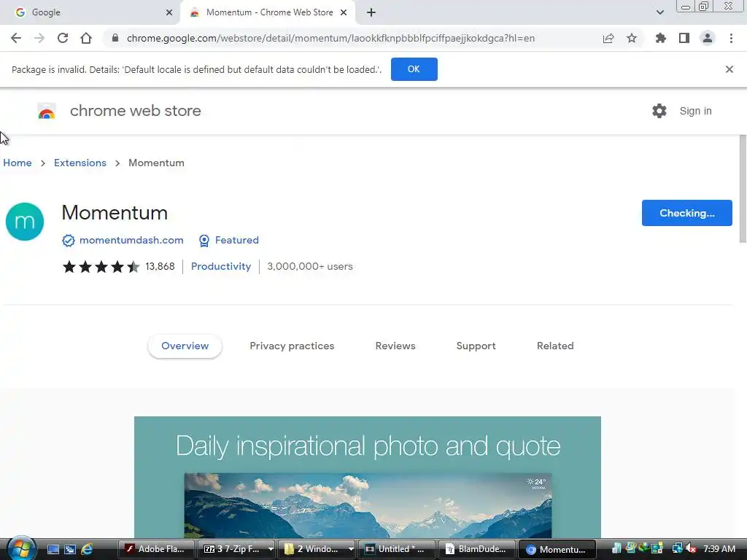Share this page via the share icon
The width and height of the screenshot is (747, 560).
[608, 38]
